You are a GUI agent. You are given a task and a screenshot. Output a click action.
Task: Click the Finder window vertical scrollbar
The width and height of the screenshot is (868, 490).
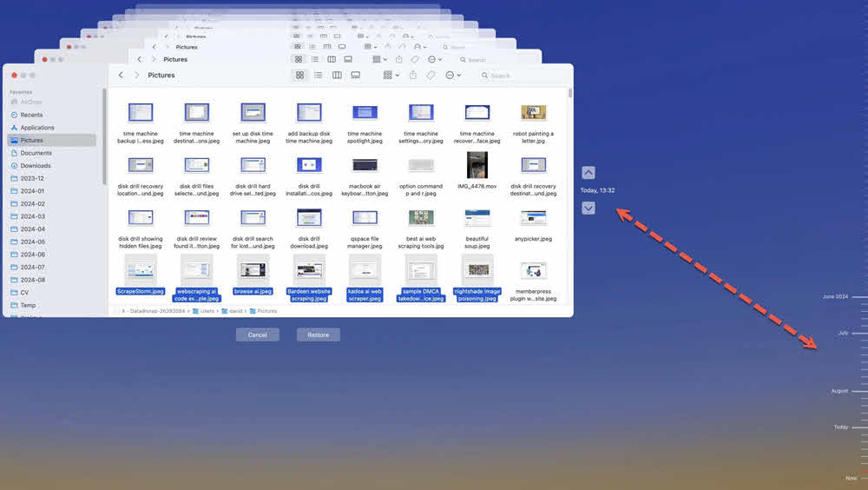point(570,94)
